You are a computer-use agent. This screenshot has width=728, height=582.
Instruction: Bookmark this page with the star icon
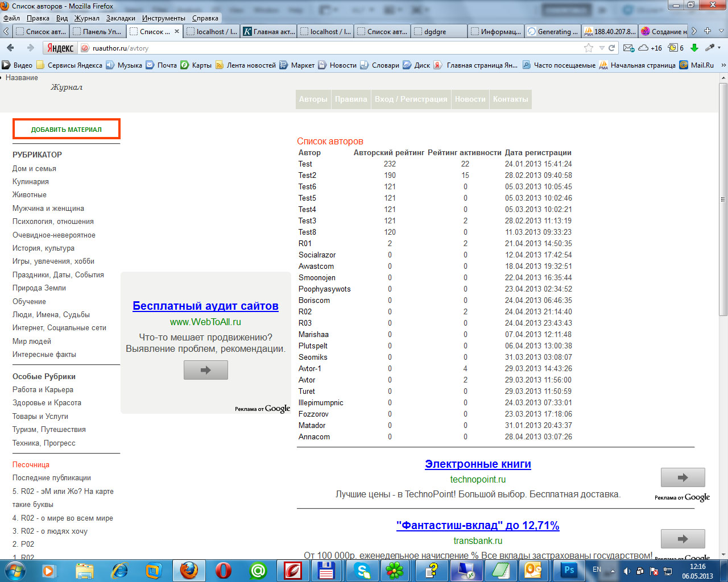tap(589, 48)
